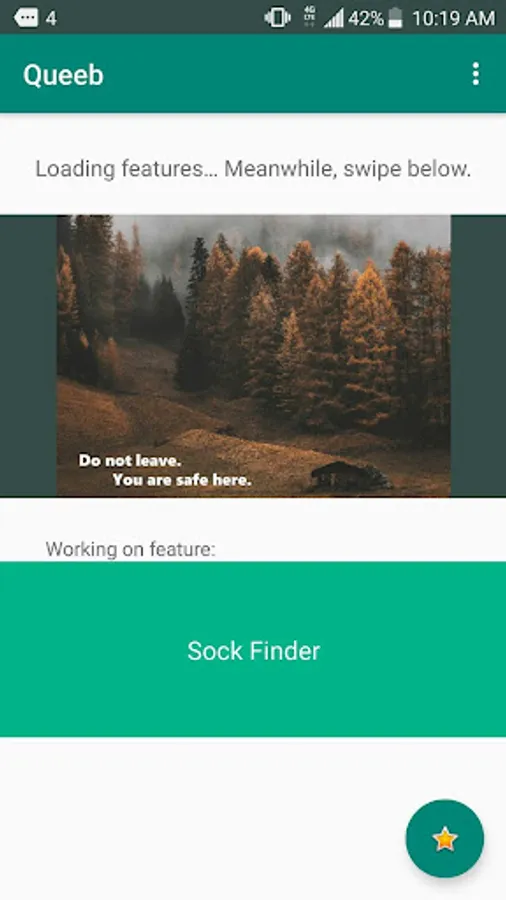Tap the star floating action button
The width and height of the screenshot is (506, 900).
coord(445,838)
